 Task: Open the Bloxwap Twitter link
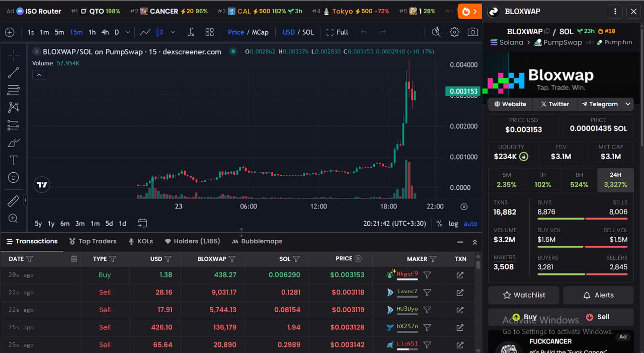(554, 104)
